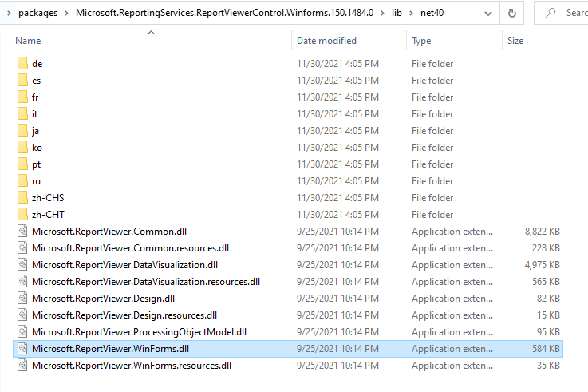The image size is (588, 392).
Task: Select the pt folder name
Action: [x=37, y=164]
